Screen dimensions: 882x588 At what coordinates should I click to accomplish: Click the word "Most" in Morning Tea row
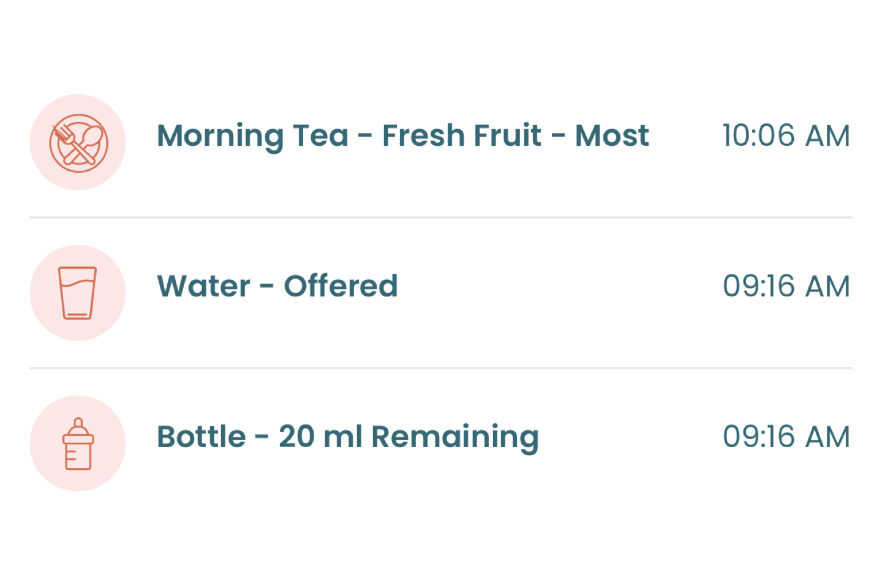(612, 135)
